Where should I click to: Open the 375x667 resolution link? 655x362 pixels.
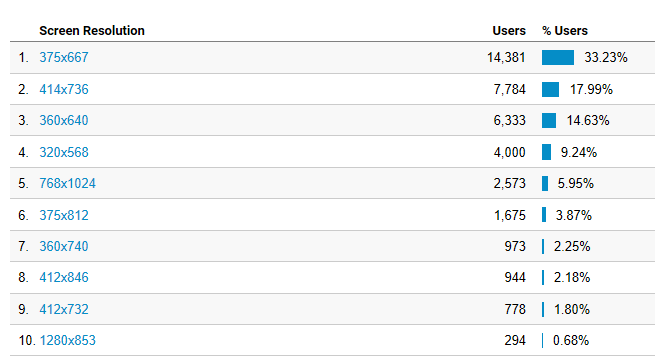tap(64, 57)
